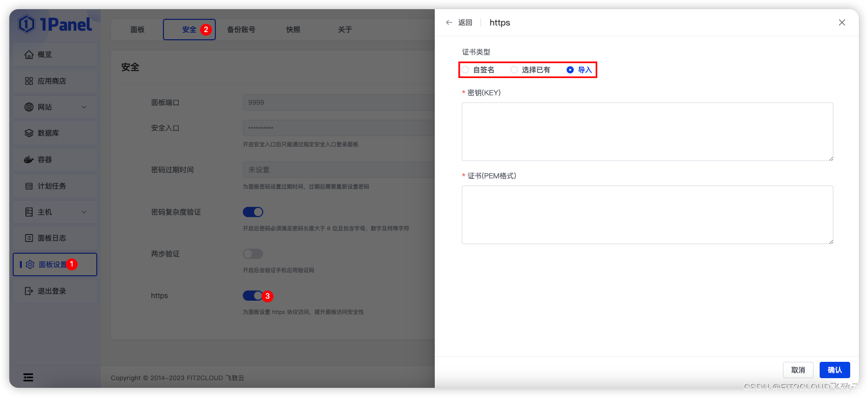Click 退出登录 menu item
The height and width of the screenshot is (397, 868).
click(x=55, y=291)
